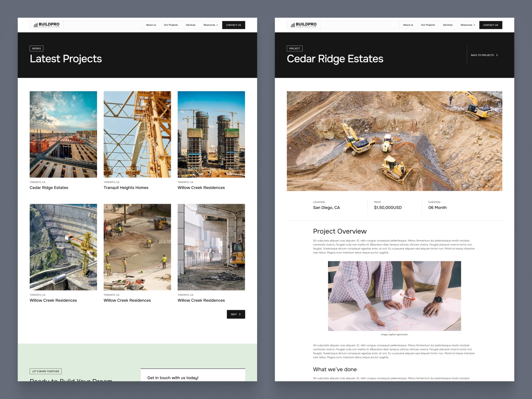Click the $1,50,000USD price value
This screenshot has width=532, height=399.
coord(388,207)
